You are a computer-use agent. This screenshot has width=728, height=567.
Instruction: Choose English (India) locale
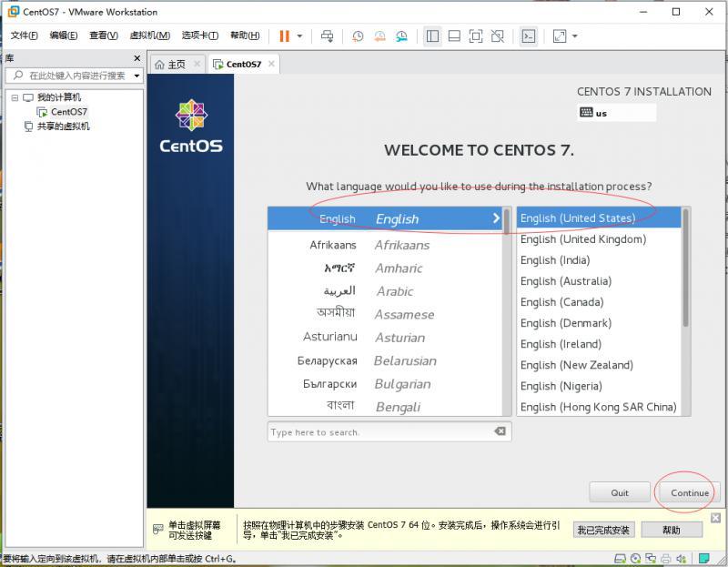599,260
